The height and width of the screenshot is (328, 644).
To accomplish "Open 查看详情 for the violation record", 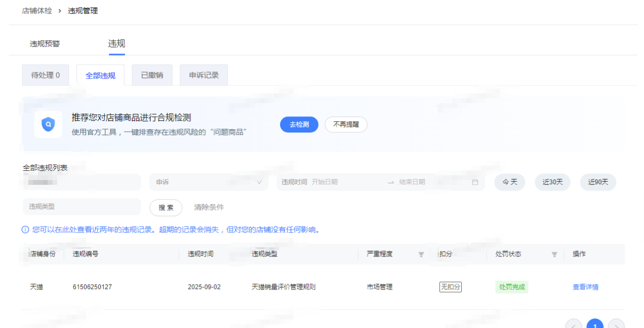I will tap(585, 287).
